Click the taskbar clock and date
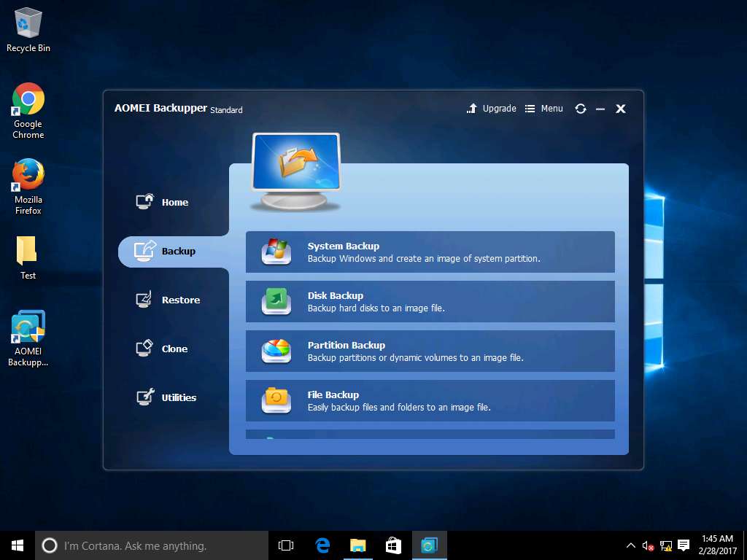 717,545
